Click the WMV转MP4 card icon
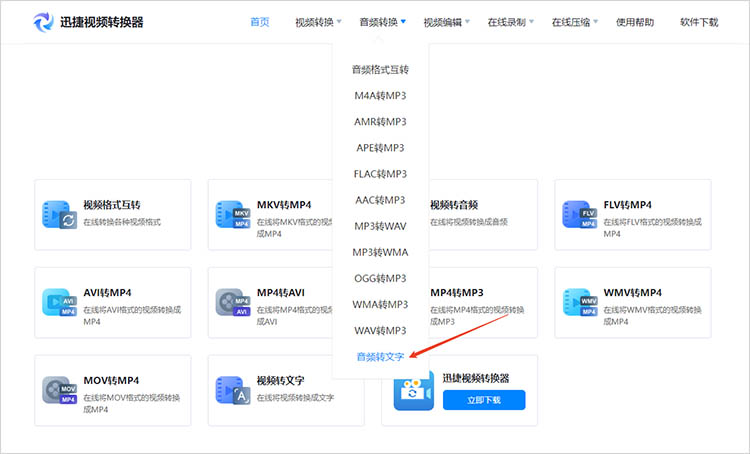Image resolution: width=750 pixels, height=454 pixels. coord(579,302)
